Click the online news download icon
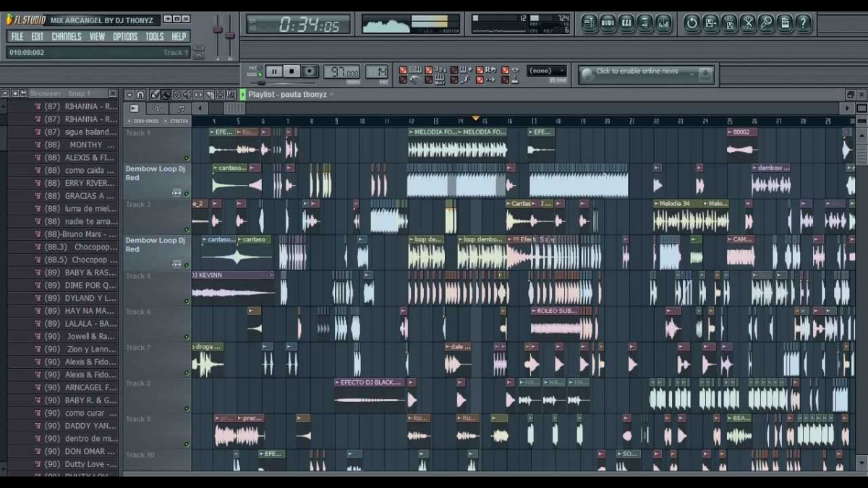The image size is (868, 488). tap(706, 74)
